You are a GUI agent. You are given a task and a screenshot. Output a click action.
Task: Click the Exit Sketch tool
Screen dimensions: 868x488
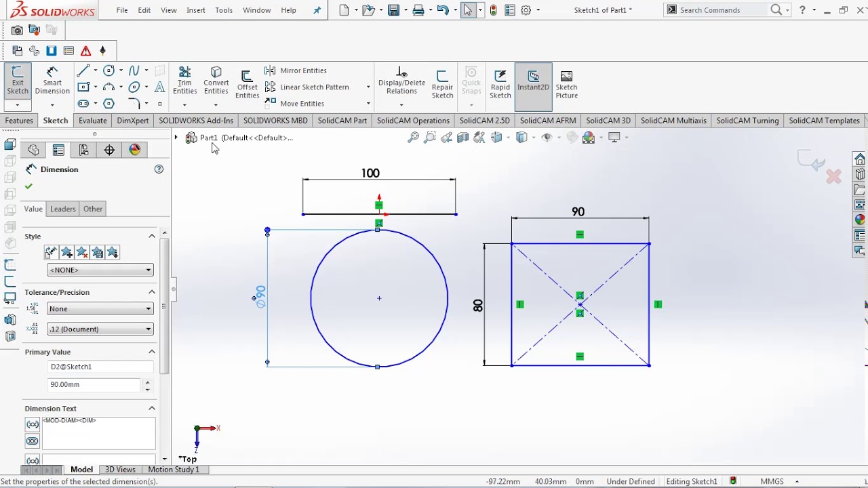pyautogui.click(x=18, y=81)
